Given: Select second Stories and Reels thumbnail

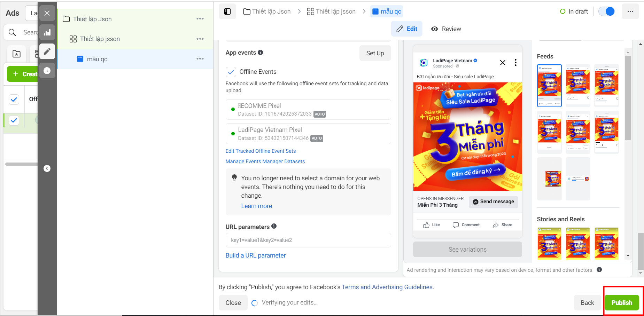Looking at the screenshot, I should pos(578,243).
